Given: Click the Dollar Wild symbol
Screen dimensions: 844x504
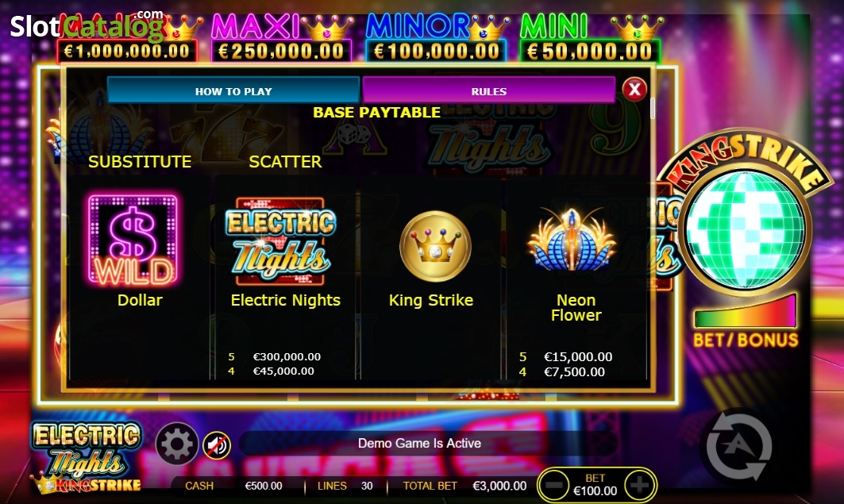Looking at the screenshot, I should [x=133, y=240].
